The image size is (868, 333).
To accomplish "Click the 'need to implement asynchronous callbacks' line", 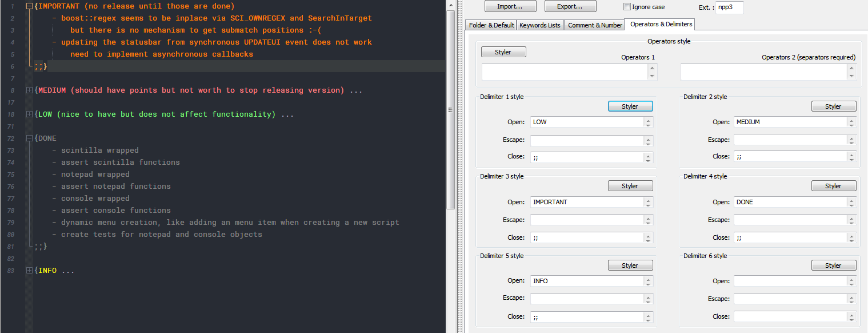I will coord(162,54).
